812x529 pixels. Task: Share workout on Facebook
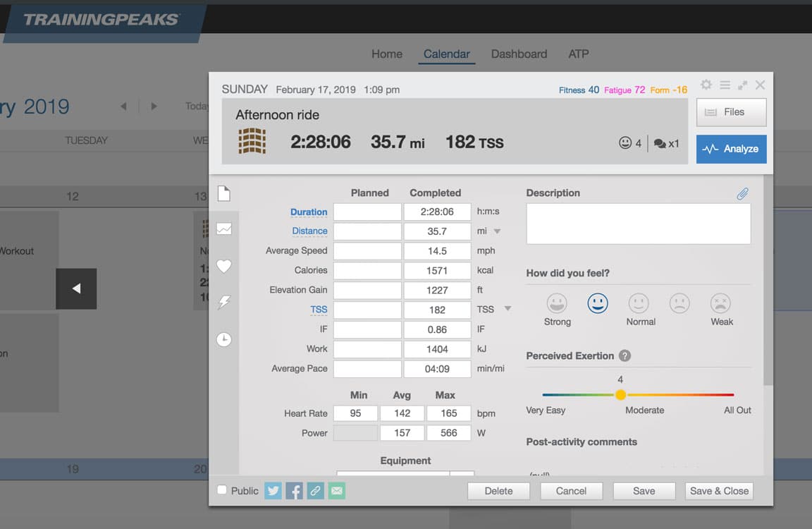[294, 491]
